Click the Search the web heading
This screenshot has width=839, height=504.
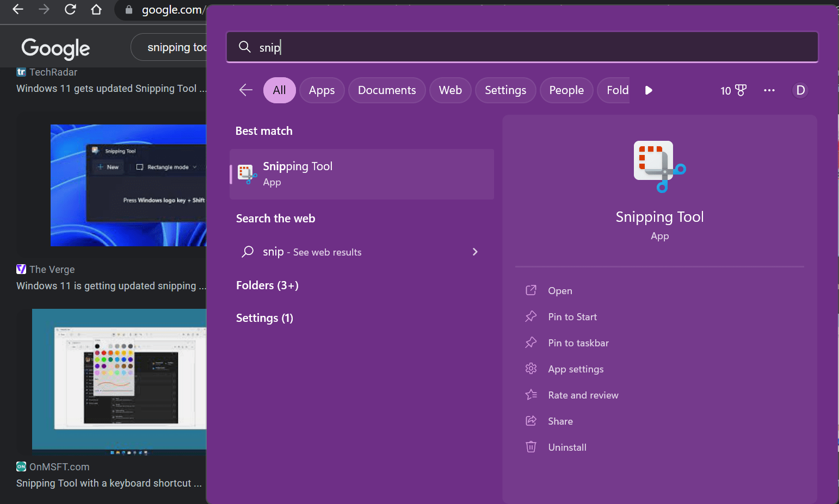[x=275, y=219]
